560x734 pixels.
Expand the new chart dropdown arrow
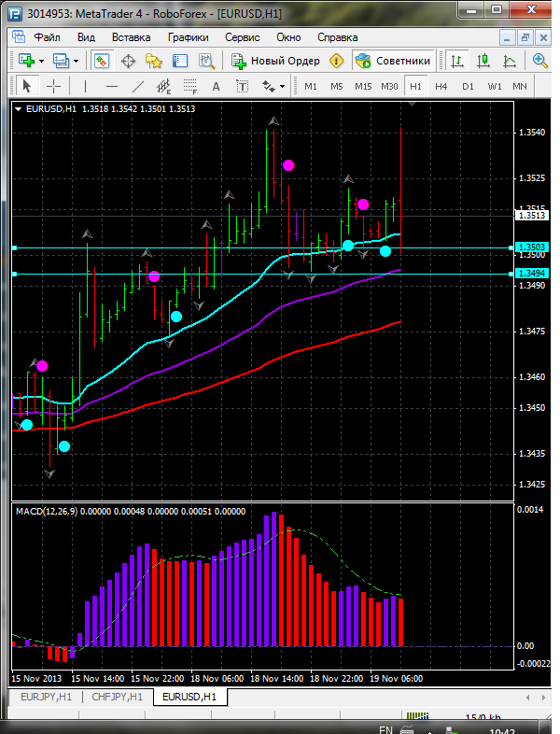[x=42, y=61]
